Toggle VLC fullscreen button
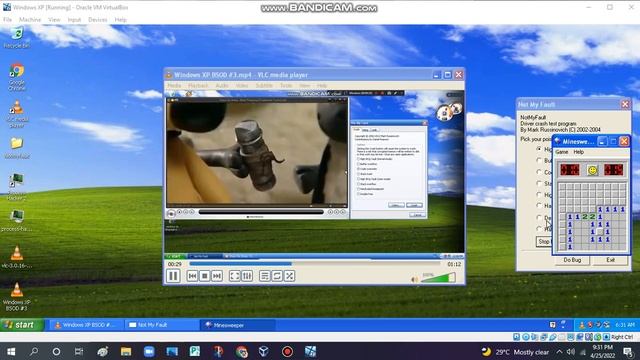 tap(234, 276)
